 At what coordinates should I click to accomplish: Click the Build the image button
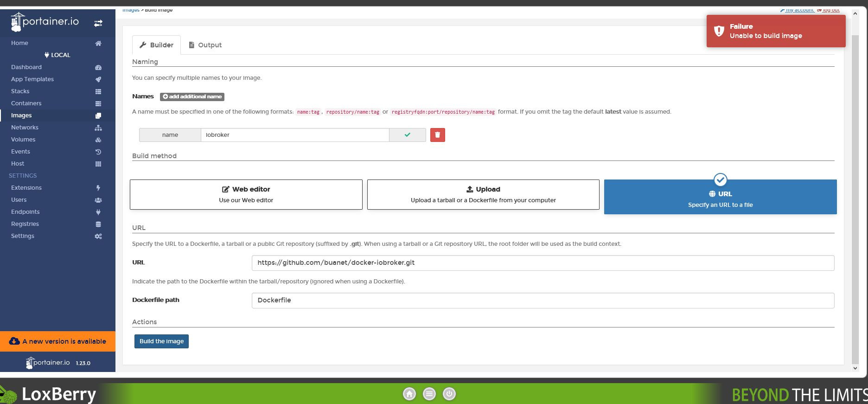161,341
